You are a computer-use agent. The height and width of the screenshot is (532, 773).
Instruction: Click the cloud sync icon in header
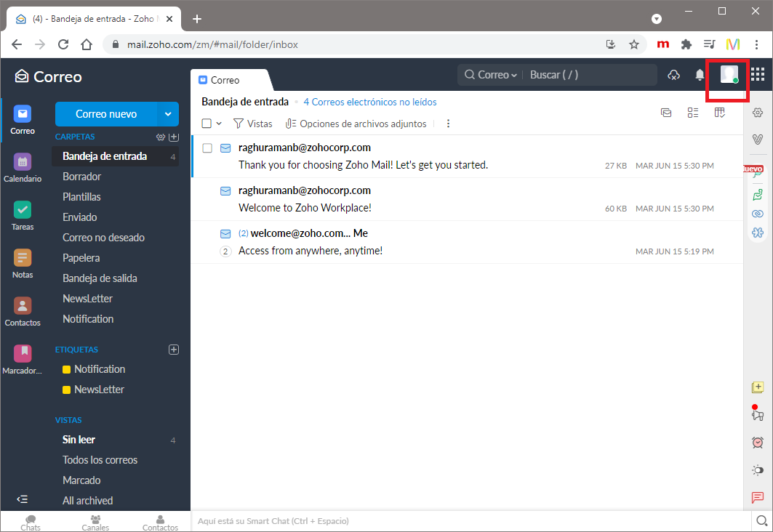coord(673,75)
